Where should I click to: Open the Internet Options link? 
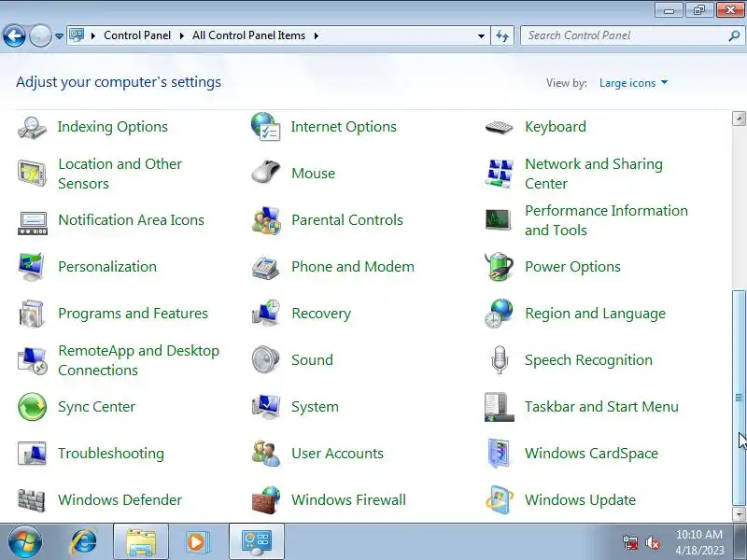pyautogui.click(x=344, y=127)
